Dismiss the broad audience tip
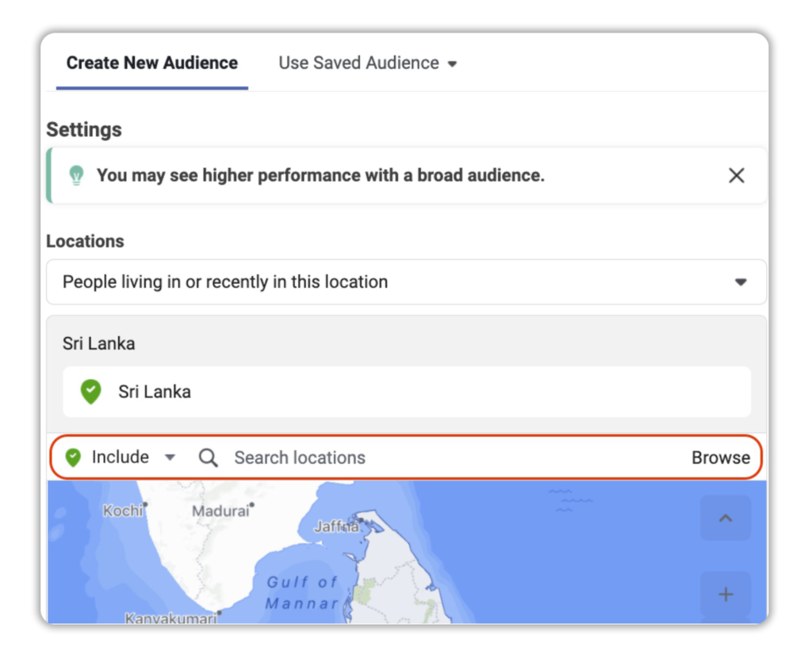The height and width of the screenshot is (659, 812). click(737, 175)
